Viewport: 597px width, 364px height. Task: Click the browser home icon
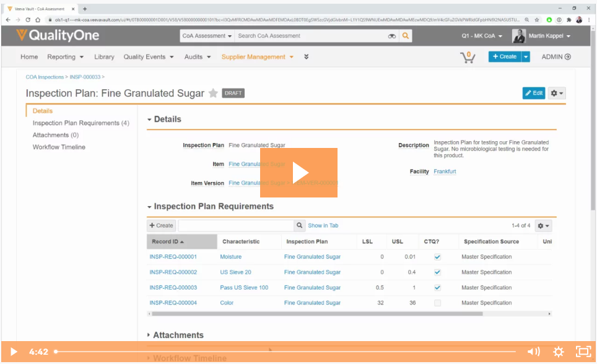point(38,20)
